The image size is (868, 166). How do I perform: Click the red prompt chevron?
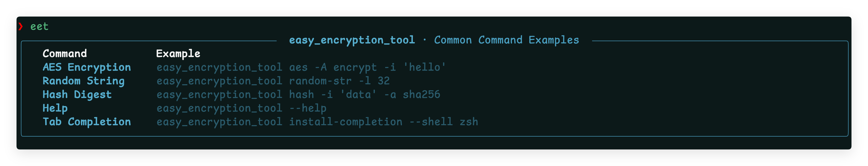pos(21,26)
